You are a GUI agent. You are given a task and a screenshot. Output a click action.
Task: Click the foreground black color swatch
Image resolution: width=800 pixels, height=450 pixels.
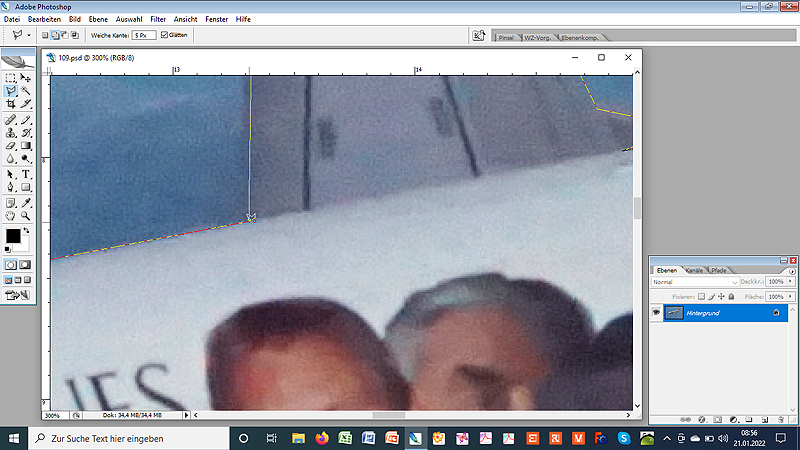[13, 236]
